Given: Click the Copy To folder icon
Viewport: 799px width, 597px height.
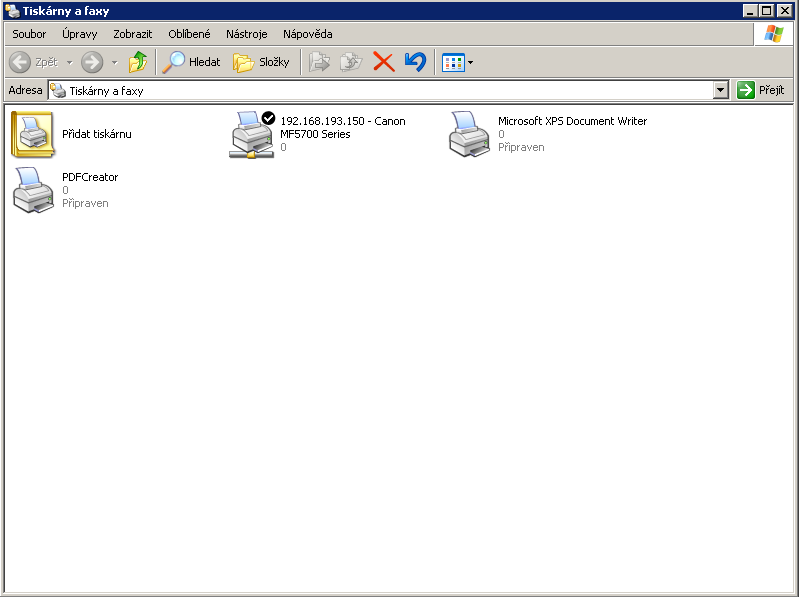Looking at the screenshot, I should (x=351, y=62).
